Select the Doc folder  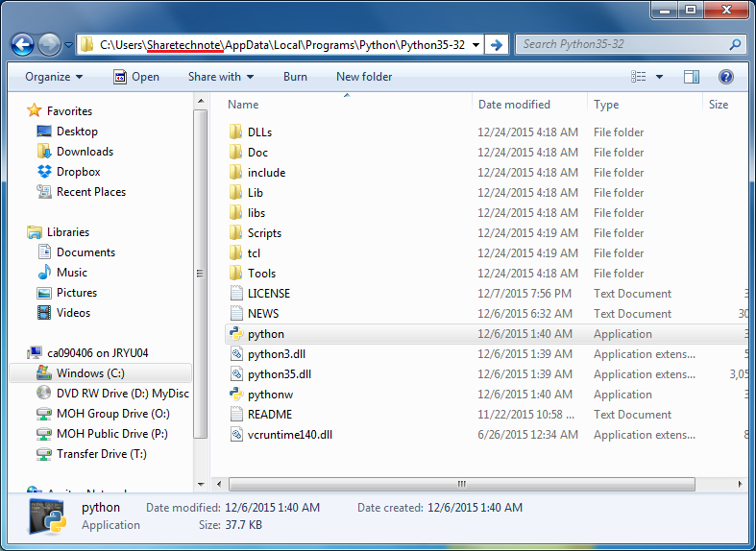(248, 153)
